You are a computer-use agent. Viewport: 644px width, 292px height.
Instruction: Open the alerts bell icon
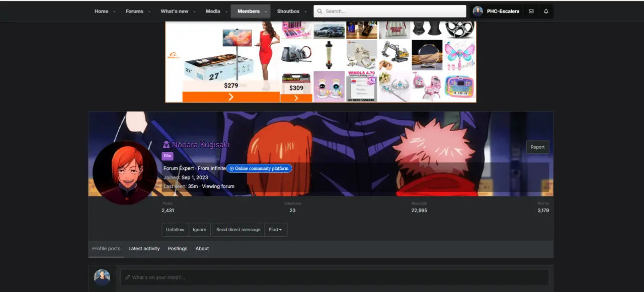pos(546,11)
